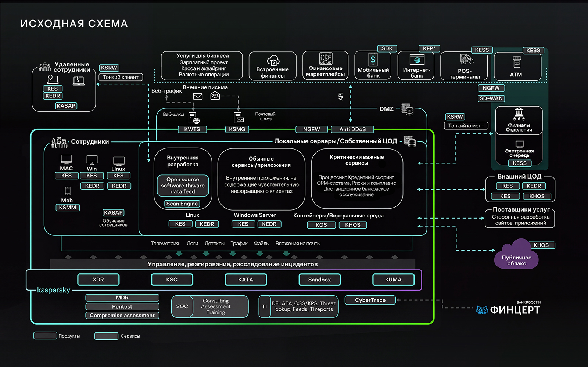The height and width of the screenshot is (367, 588).
Task: Select the XDR product box
Action: (x=98, y=280)
